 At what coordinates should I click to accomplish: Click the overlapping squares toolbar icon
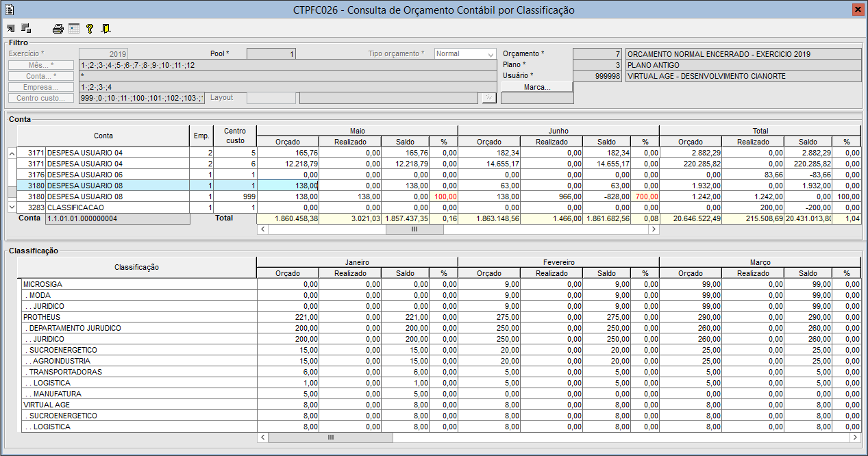[x=26, y=28]
